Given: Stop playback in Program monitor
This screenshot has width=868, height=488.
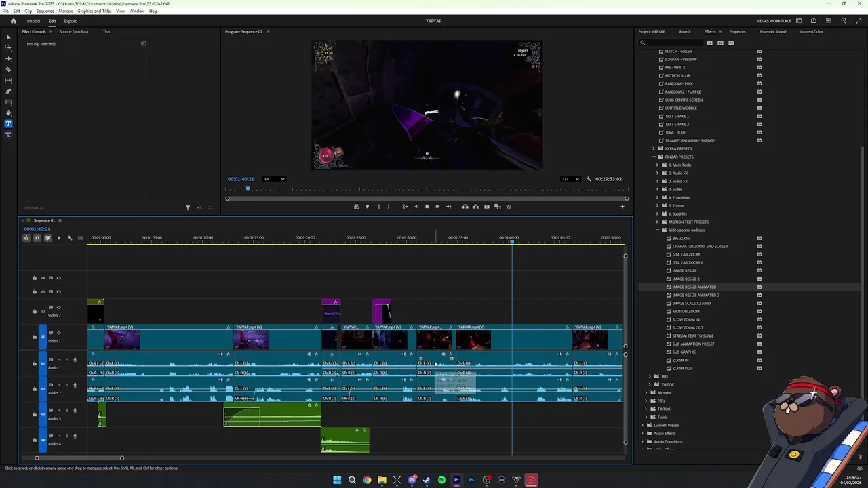Looking at the screenshot, I should (427, 207).
